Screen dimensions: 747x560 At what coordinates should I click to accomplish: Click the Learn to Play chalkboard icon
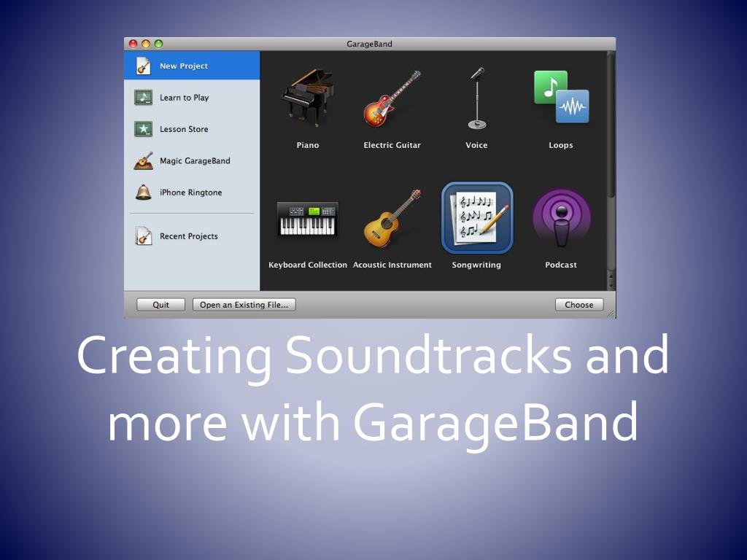point(143,97)
